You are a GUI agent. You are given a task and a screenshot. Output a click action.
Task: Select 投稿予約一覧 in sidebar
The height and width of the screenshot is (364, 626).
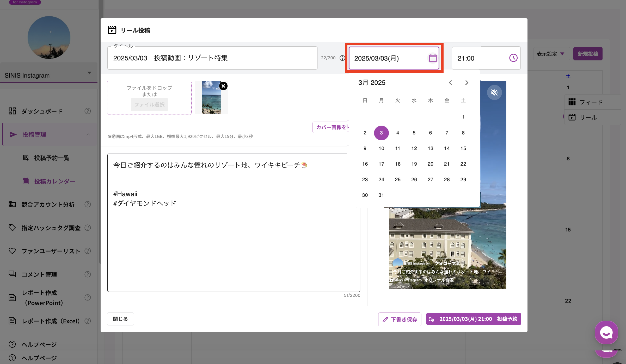(52, 158)
